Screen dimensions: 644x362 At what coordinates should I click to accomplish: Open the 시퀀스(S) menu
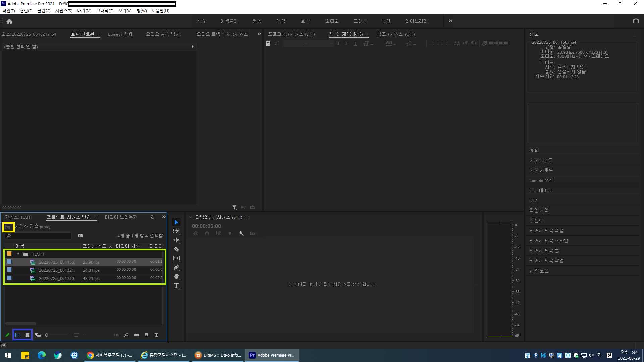click(x=64, y=11)
